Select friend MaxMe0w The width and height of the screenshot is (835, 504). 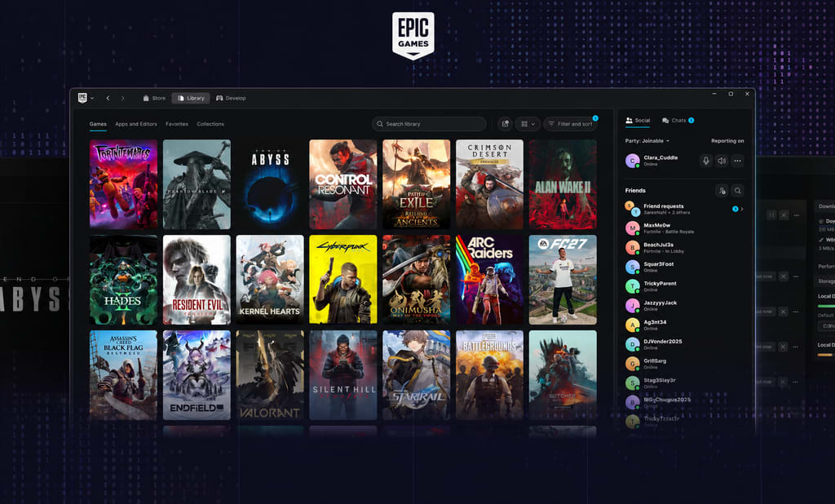point(684,228)
